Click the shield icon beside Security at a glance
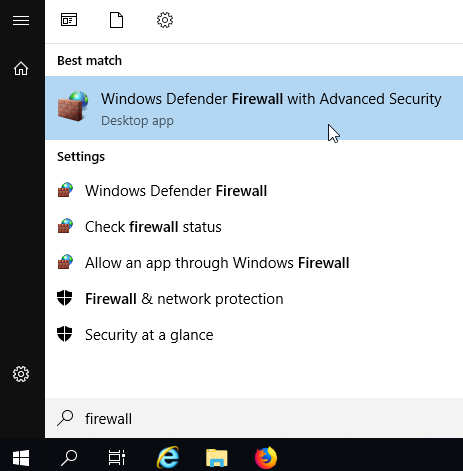This screenshot has width=463, height=471. tap(65, 334)
